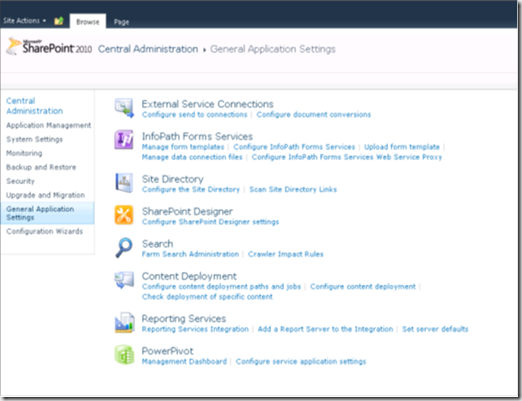Viewport: 522px width, 401px height.
Task: Open External Service Connections heading
Action: tap(207, 104)
